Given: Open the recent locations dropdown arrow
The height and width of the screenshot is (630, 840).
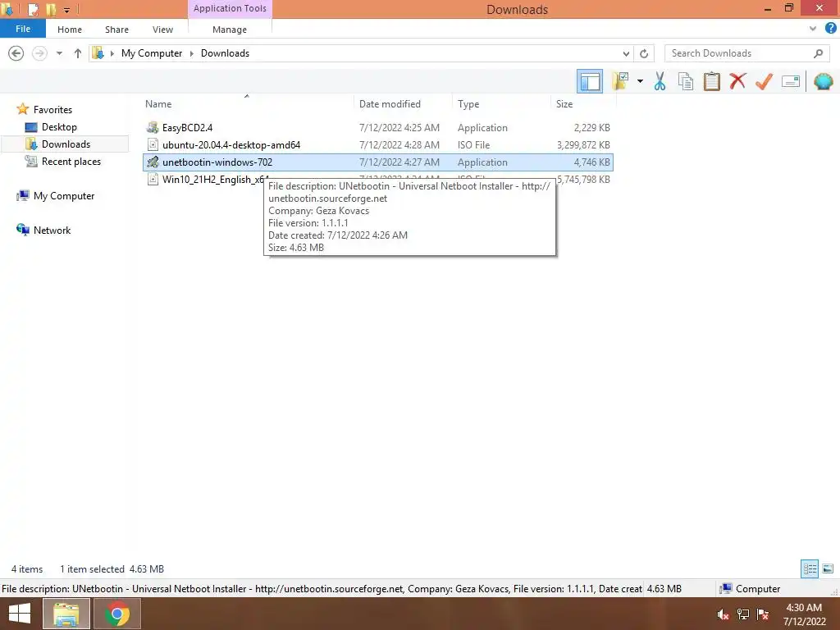Looking at the screenshot, I should coord(59,53).
